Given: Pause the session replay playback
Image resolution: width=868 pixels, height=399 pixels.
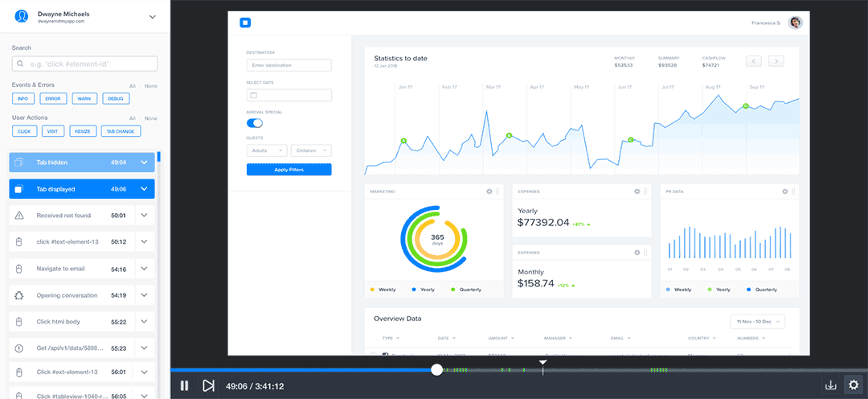Looking at the screenshot, I should (184, 386).
